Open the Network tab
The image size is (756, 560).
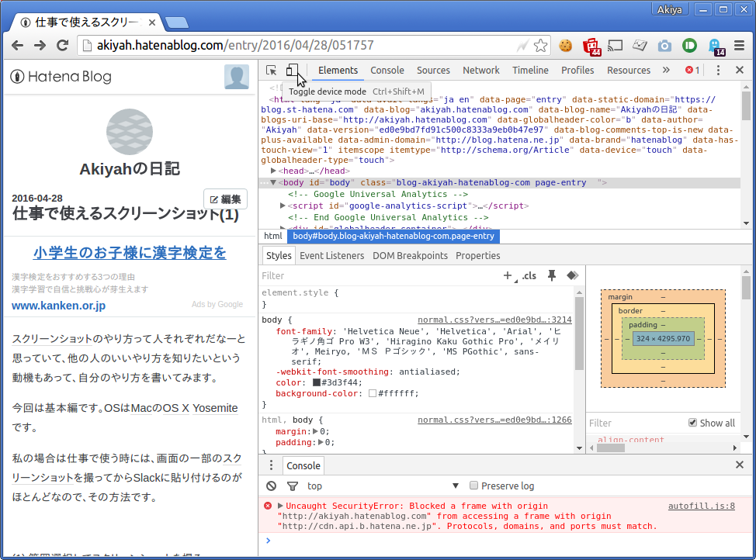click(481, 71)
